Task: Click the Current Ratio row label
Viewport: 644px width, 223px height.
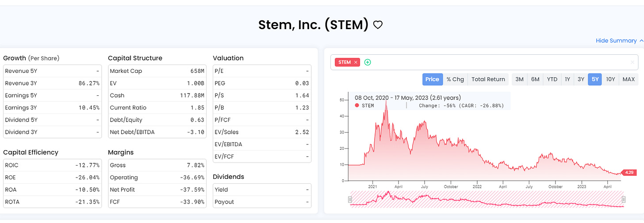Action: point(128,108)
